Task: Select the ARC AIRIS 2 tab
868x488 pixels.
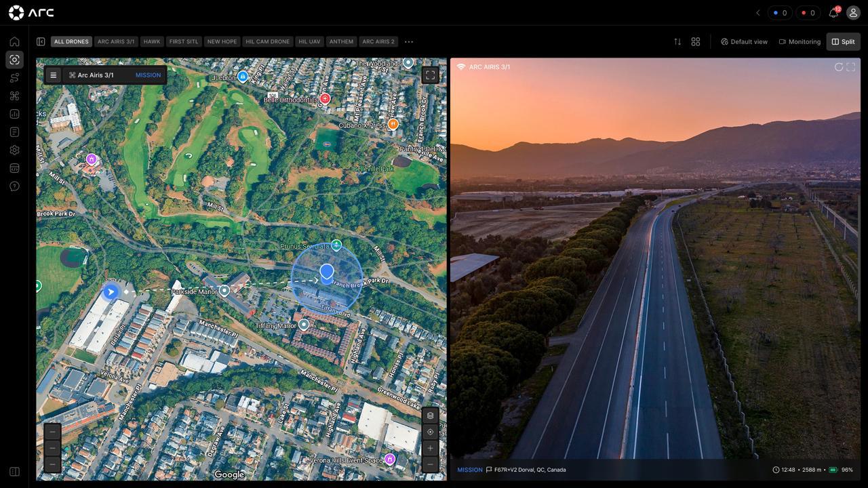Action: 378,41
